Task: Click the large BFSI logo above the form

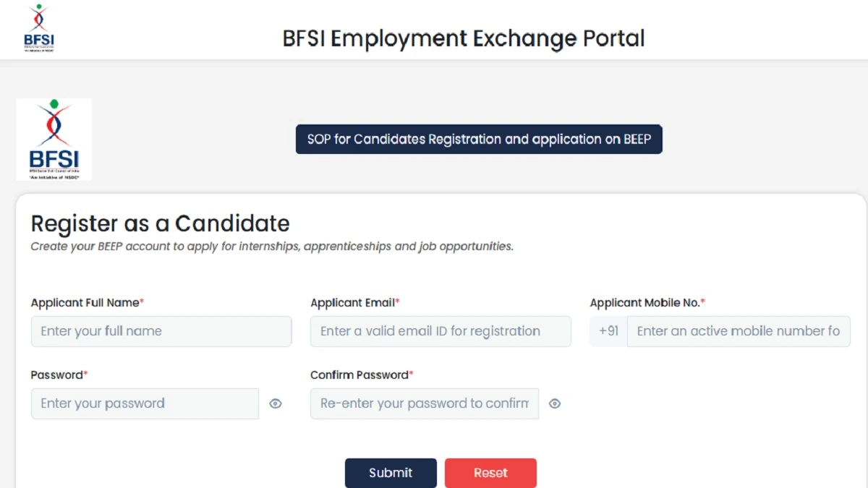Action: pyautogui.click(x=54, y=139)
